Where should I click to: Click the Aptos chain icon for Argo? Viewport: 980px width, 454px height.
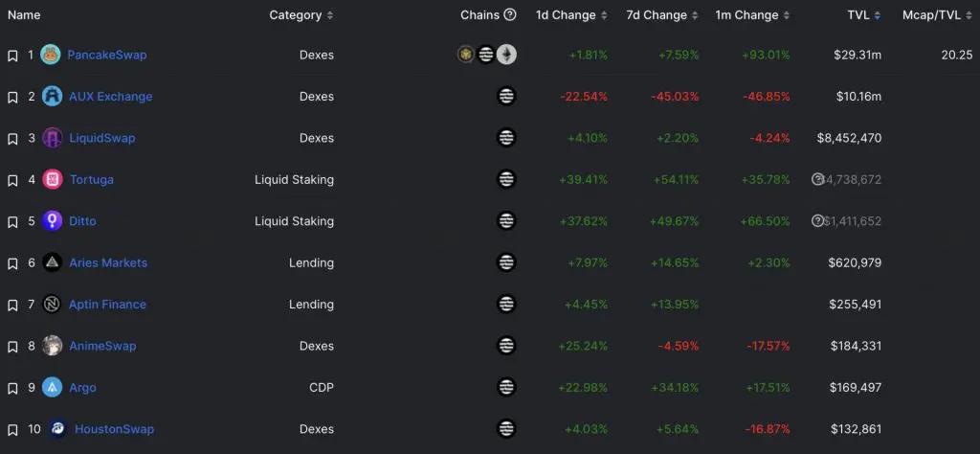click(506, 387)
